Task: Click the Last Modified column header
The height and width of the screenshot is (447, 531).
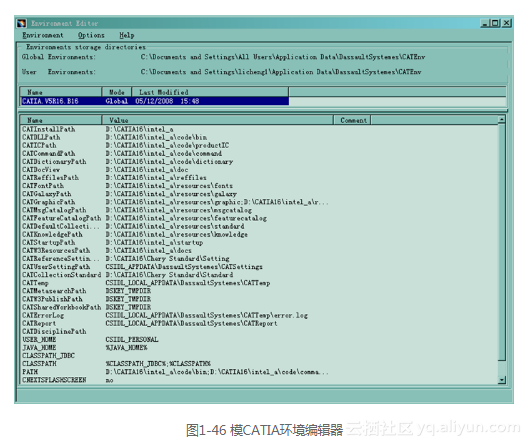Action: pos(210,92)
